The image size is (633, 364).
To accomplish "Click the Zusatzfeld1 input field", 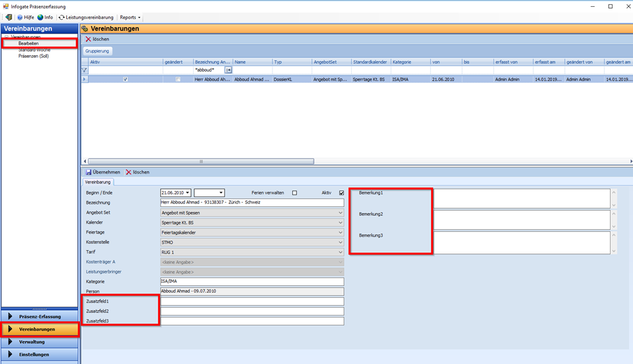I will tap(252, 301).
